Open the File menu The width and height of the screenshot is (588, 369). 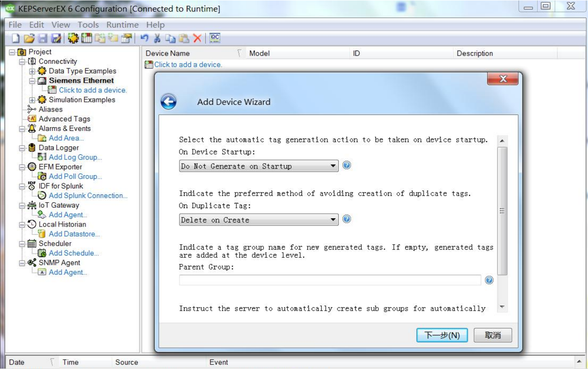click(x=15, y=25)
